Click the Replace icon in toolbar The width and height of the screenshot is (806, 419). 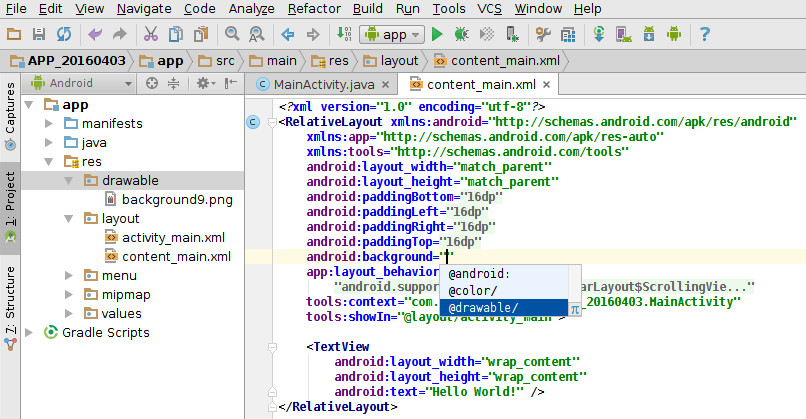(x=257, y=34)
